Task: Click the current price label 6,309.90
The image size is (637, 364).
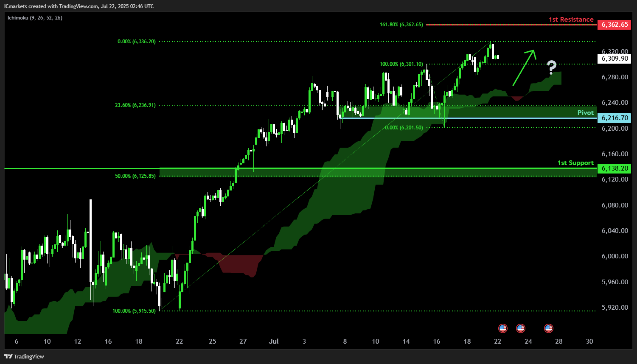Action: click(x=615, y=59)
